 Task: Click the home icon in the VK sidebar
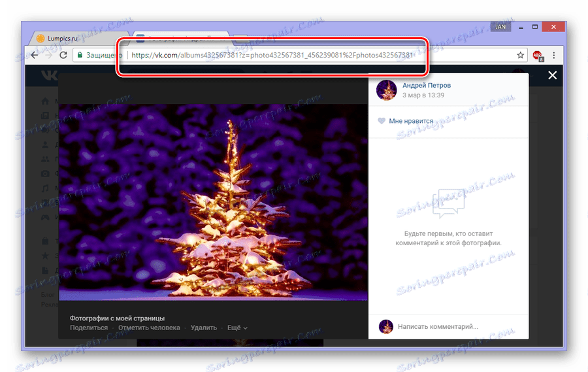click(45, 101)
